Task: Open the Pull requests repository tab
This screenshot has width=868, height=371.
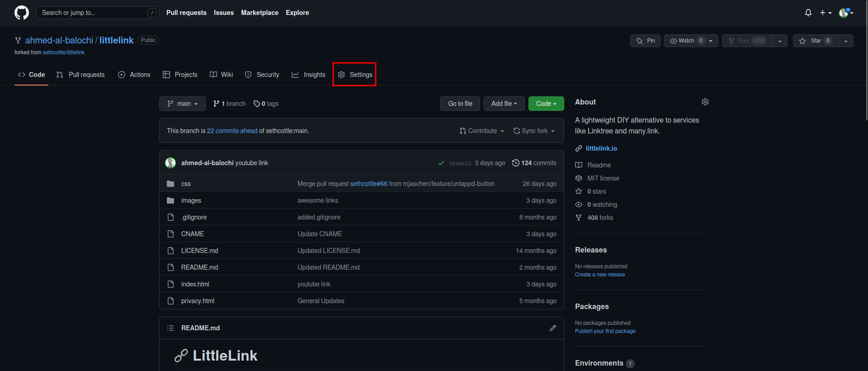Action: click(80, 75)
